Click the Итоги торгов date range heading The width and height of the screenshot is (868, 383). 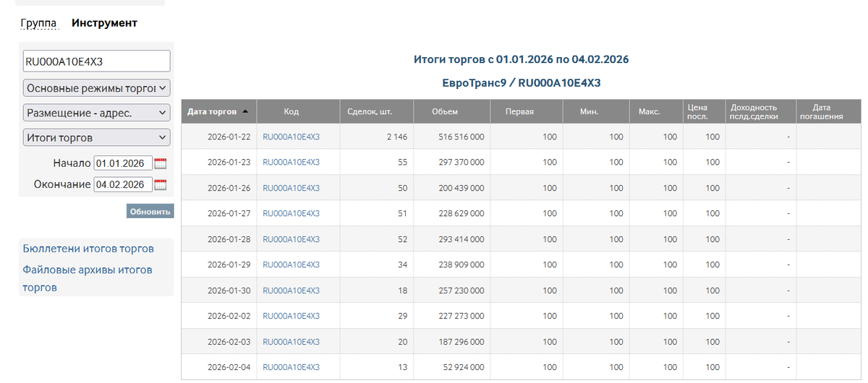tap(521, 59)
